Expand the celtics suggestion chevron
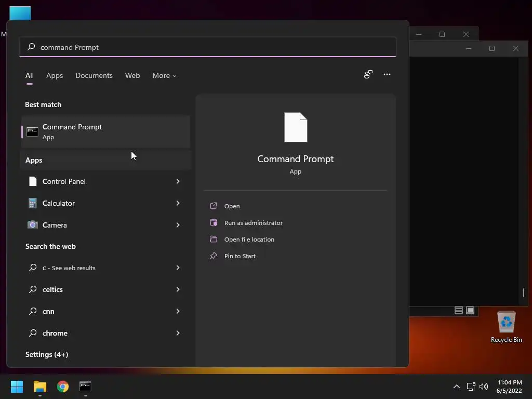The image size is (532, 399). [x=178, y=289]
